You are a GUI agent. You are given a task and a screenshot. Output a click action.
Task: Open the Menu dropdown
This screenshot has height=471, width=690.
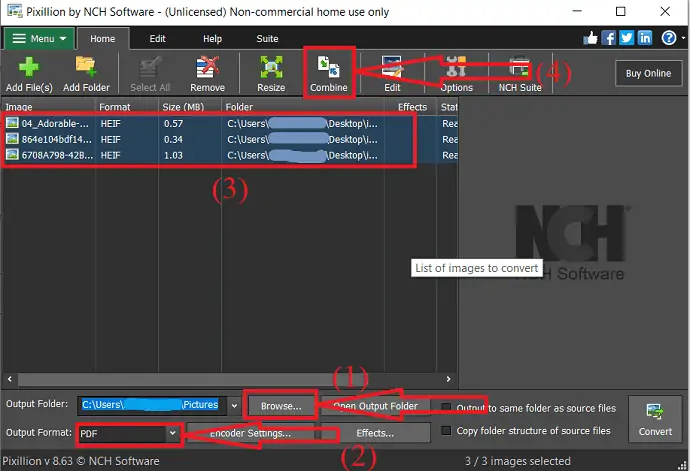tap(39, 38)
